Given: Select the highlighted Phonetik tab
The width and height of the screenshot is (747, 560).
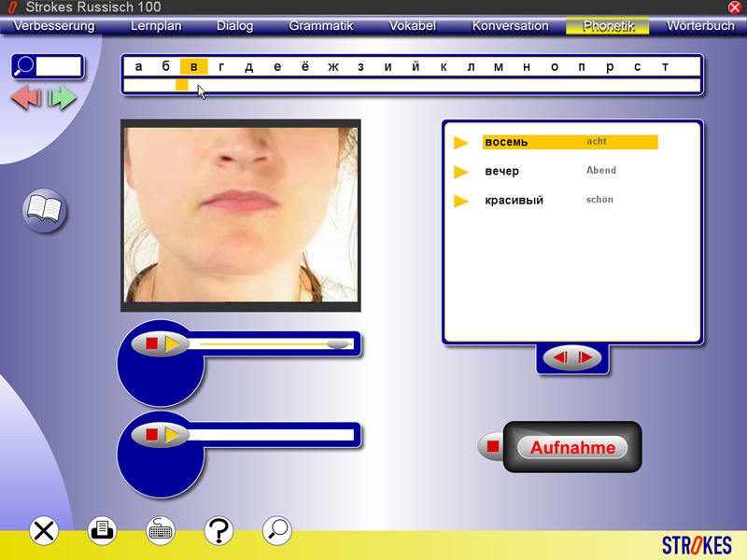Looking at the screenshot, I should tap(608, 26).
